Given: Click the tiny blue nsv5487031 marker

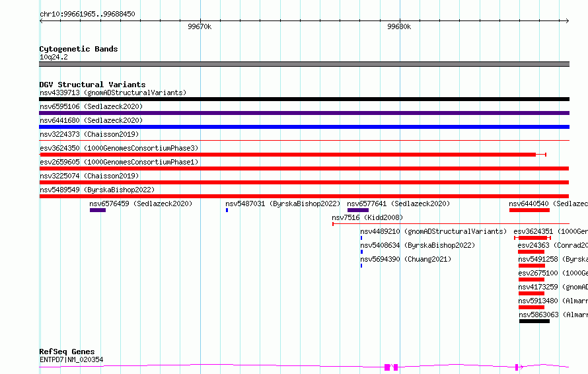Looking at the screenshot, I should tap(227, 210).
